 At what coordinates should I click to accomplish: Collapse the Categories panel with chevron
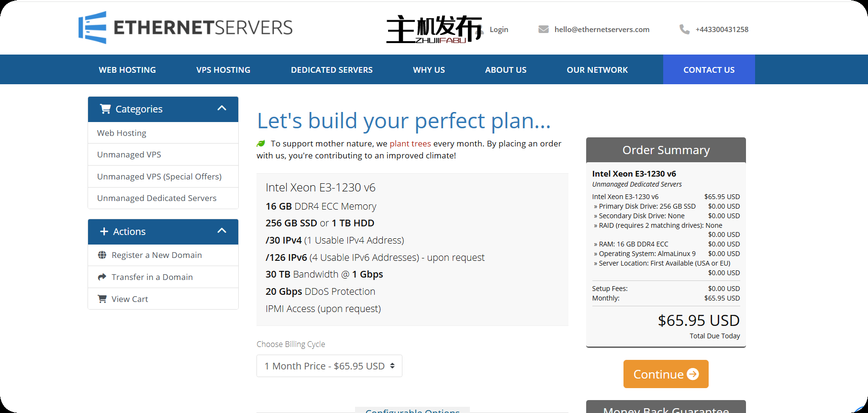click(x=222, y=108)
